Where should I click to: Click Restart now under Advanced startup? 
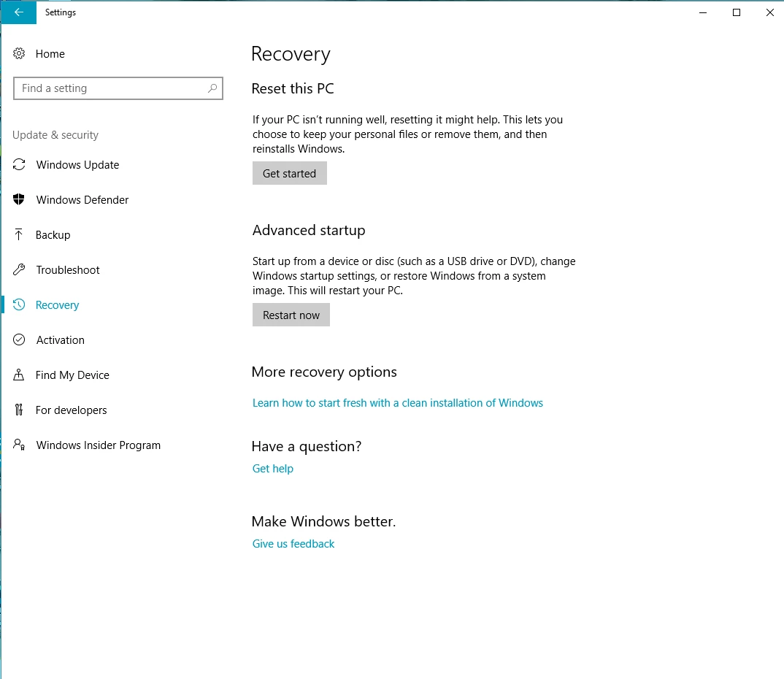[x=291, y=315]
